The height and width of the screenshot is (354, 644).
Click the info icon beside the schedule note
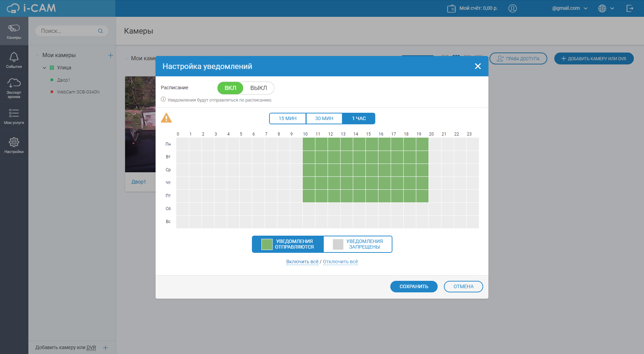[163, 99]
